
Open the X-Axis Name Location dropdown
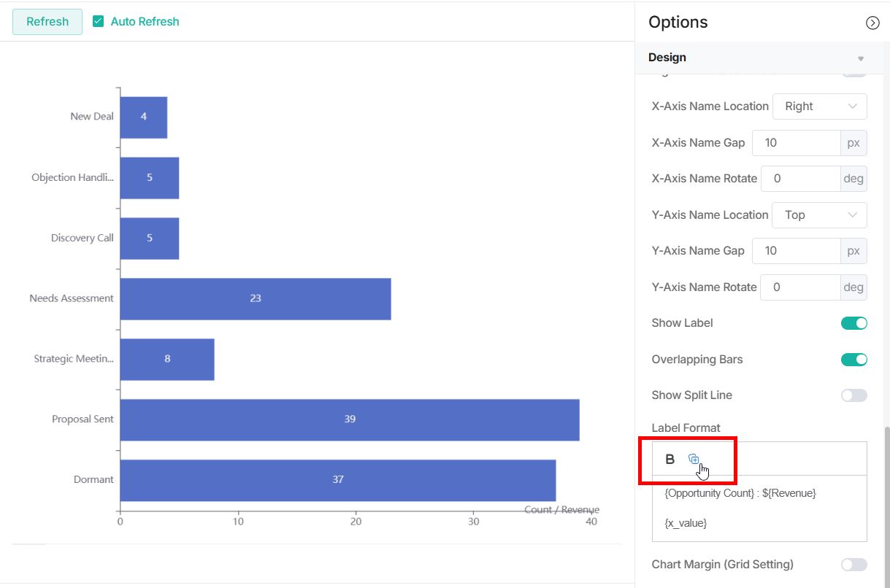click(819, 106)
